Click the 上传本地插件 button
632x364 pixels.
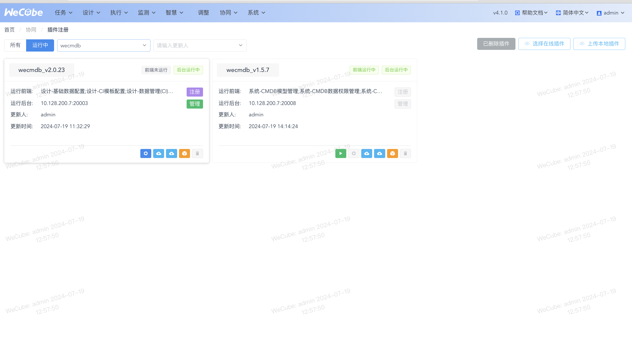(599, 44)
